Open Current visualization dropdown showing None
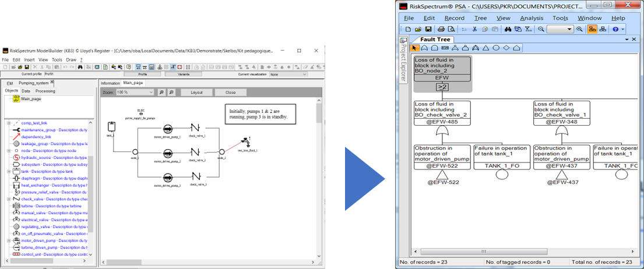Screen dimensions: 644x269 288,74
